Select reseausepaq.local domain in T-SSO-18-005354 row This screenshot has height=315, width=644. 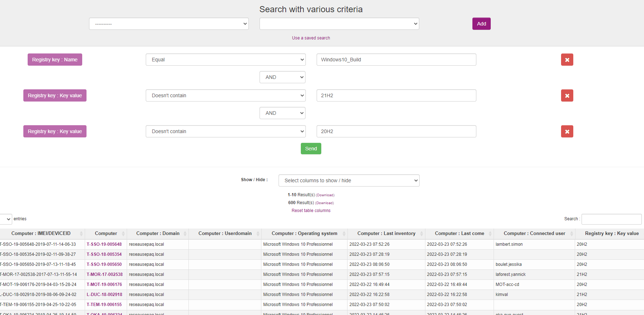tap(158, 254)
